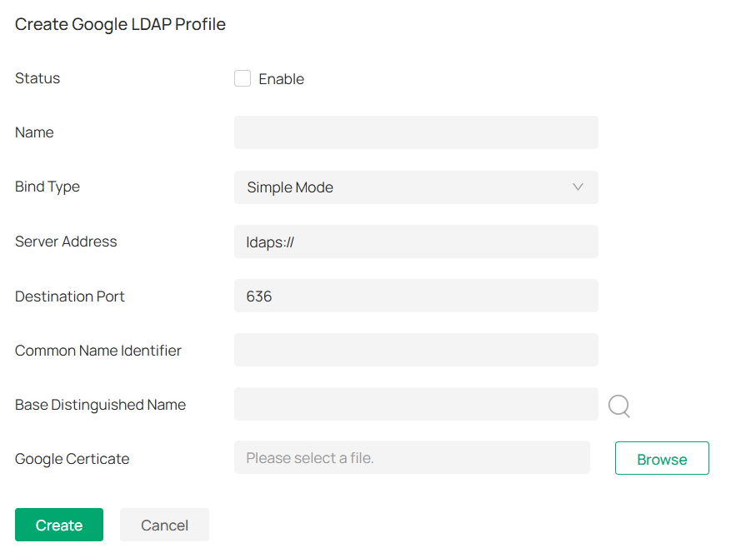Open the Base Distinguished Name search lookup
This screenshot has height=553, width=756.
(x=619, y=406)
